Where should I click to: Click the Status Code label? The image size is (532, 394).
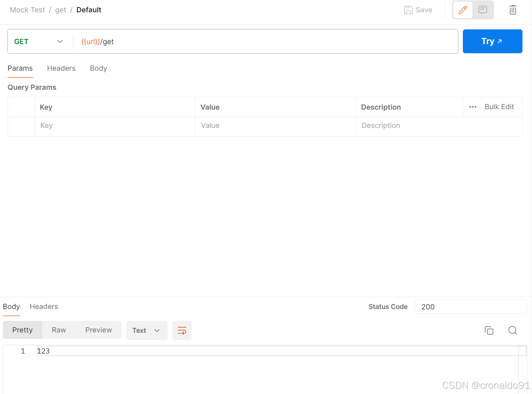[388, 307]
